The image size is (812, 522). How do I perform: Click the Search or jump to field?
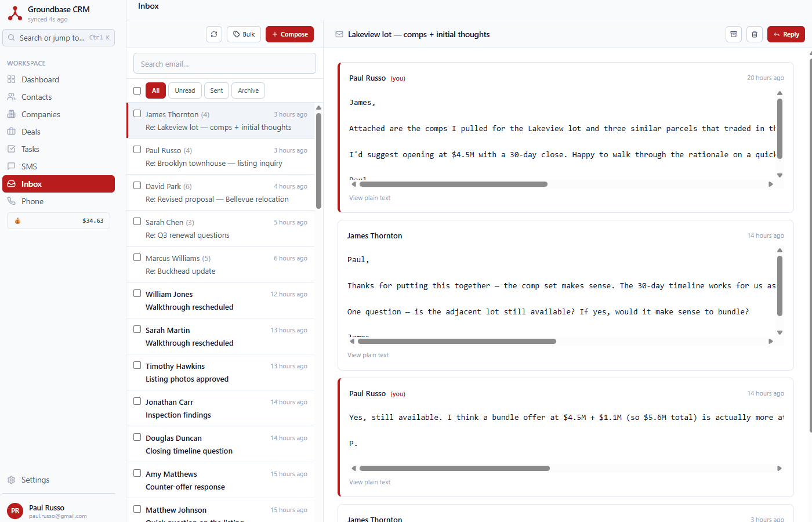(59, 38)
